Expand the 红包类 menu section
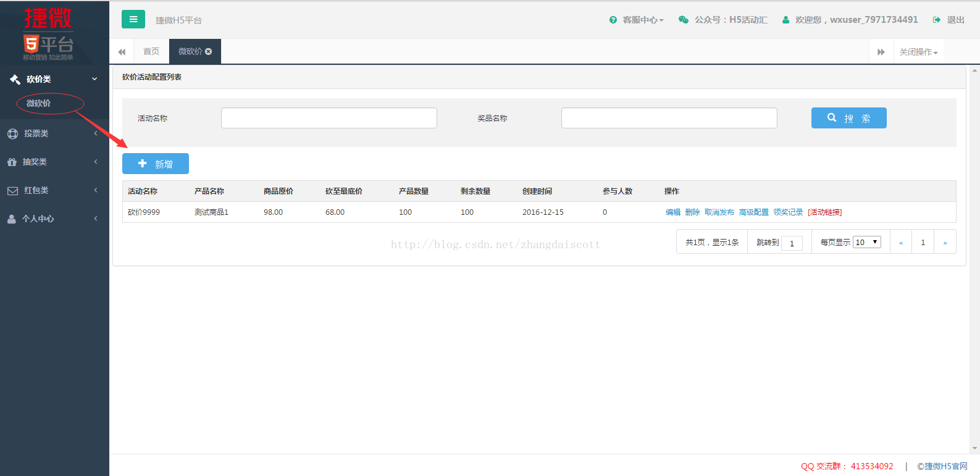Viewport: 980px width, 476px height. [96, 190]
